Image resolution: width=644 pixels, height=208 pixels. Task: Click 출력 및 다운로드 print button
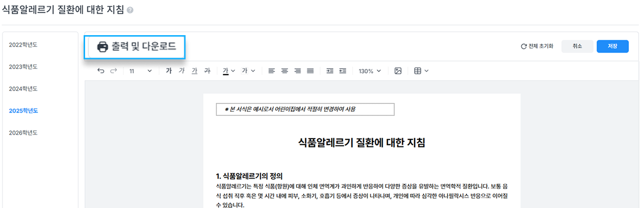click(136, 47)
